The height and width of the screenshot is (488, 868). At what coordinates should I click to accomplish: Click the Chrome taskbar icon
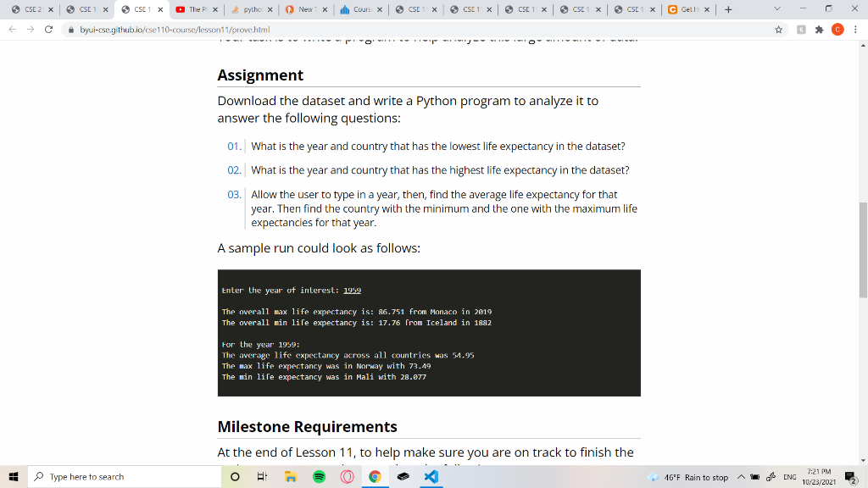(x=375, y=476)
